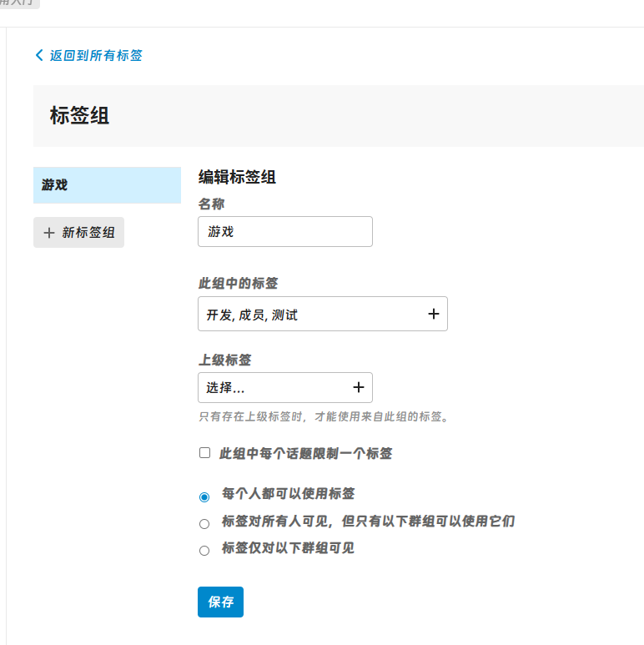644x645 pixels.
Task: Click the blue 保存 button
Action: pos(220,602)
